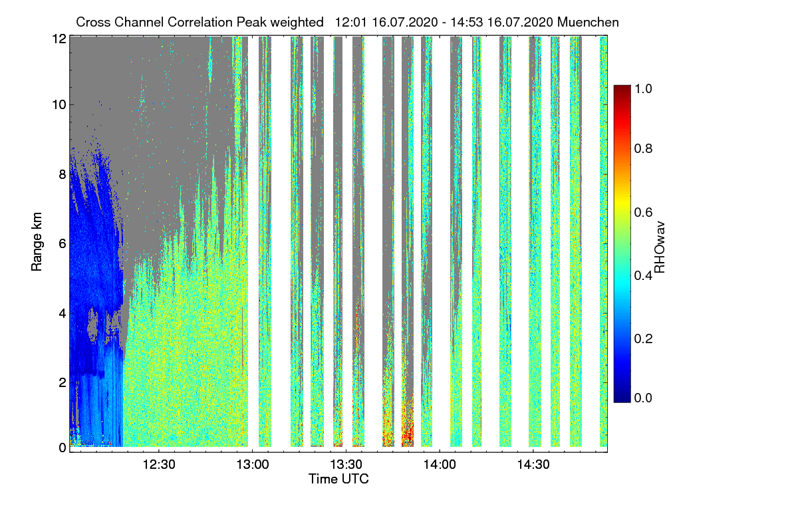Click the 'Time UTC' x-axis label
Screen dimensions: 798x532
338,479
